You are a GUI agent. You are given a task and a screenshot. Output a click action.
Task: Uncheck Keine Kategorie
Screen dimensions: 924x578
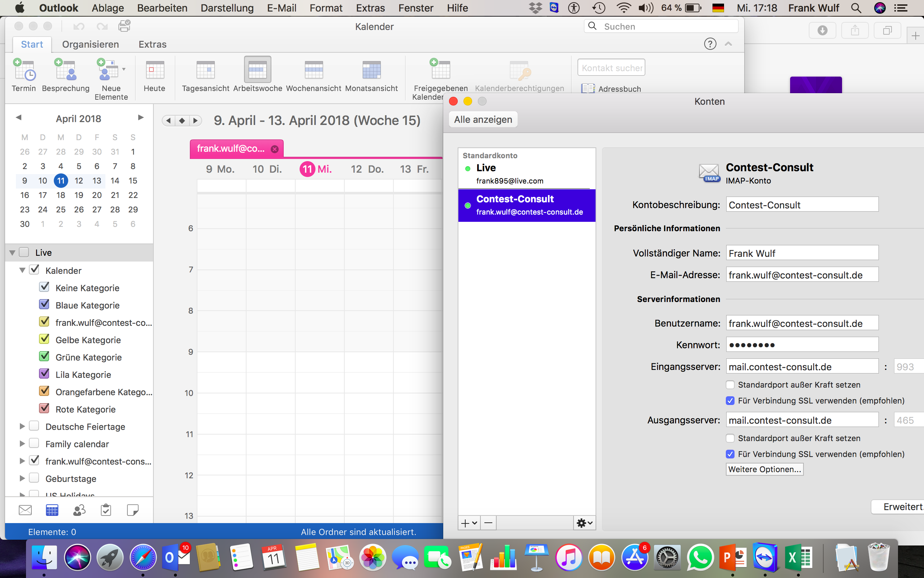pyautogui.click(x=44, y=287)
